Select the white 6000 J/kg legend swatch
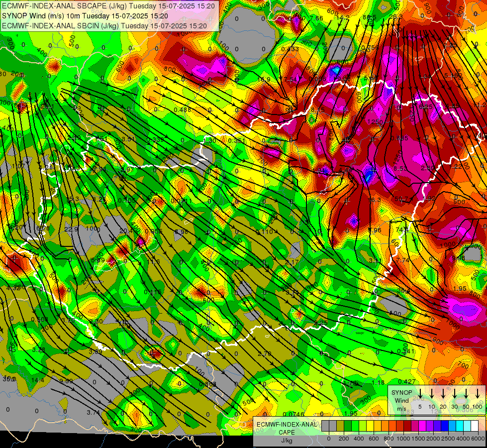 [x=475, y=426]
